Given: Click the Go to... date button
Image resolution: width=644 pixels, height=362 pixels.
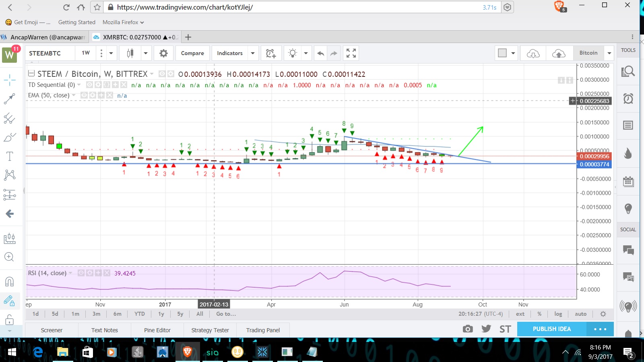Looking at the screenshot, I should coord(226,314).
